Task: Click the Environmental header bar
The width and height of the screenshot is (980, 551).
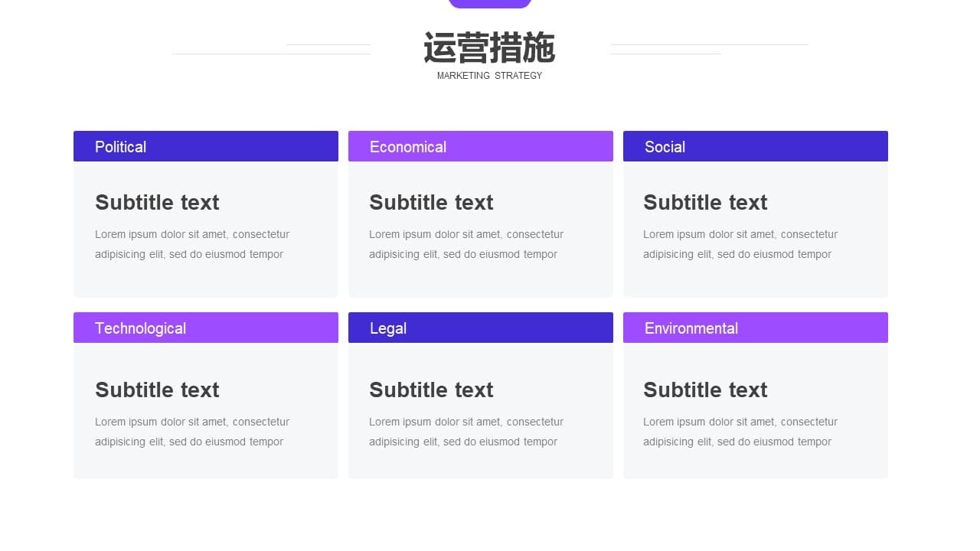Action: (x=756, y=328)
